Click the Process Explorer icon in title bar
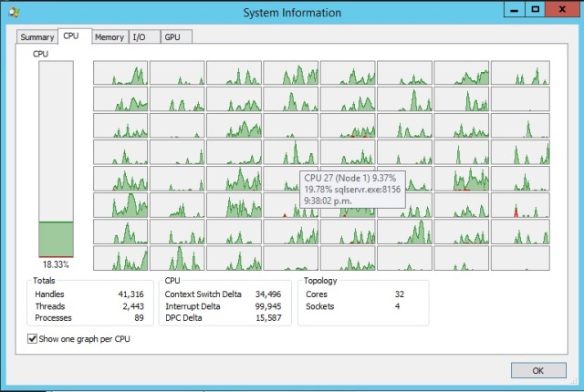584x392 pixels. (x=15, y=12)
